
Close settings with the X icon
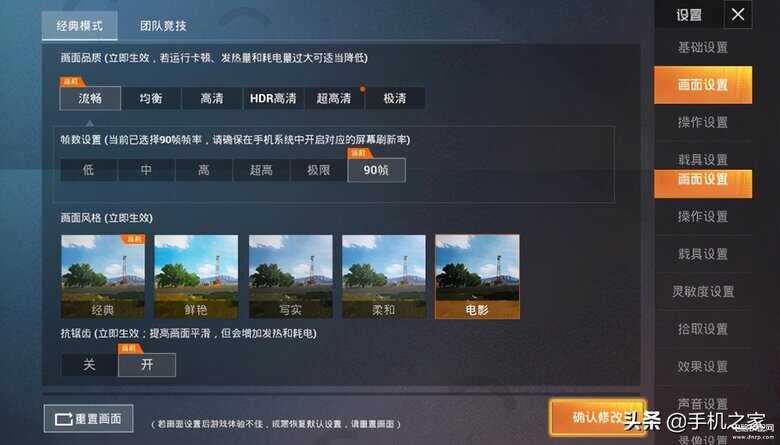point(738,14)
